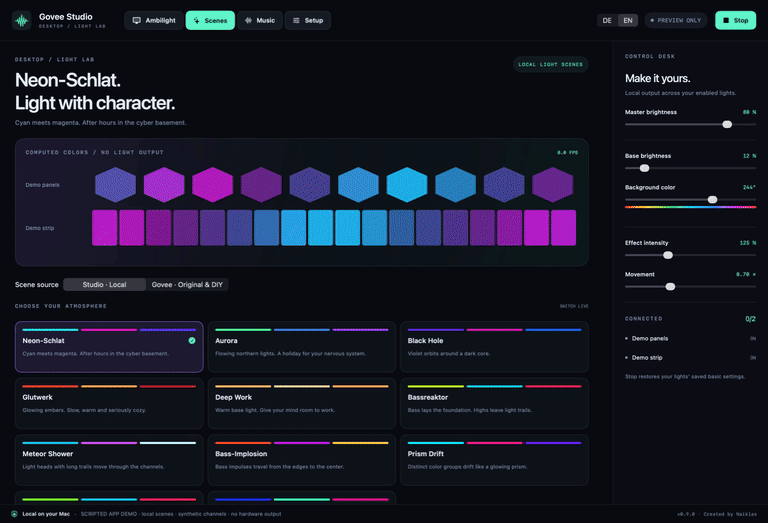Switch language to DE
This screenshot has height=523, width=768.
point(607,21)
